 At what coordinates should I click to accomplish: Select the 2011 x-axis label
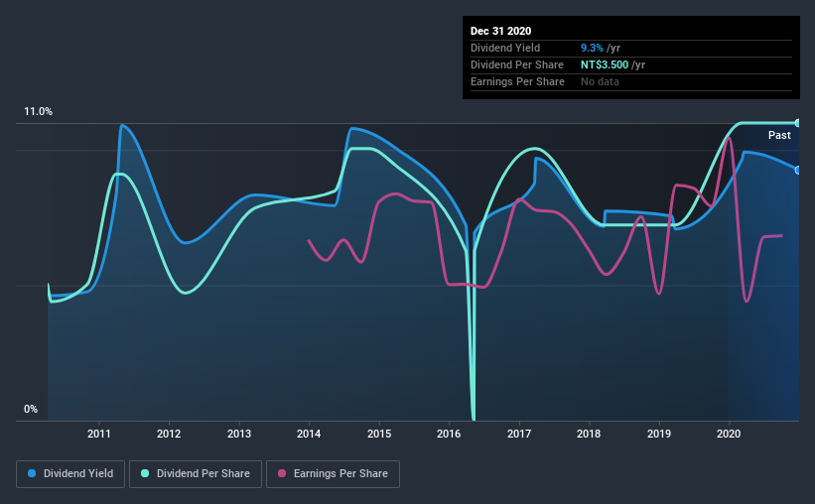(98, 434)
